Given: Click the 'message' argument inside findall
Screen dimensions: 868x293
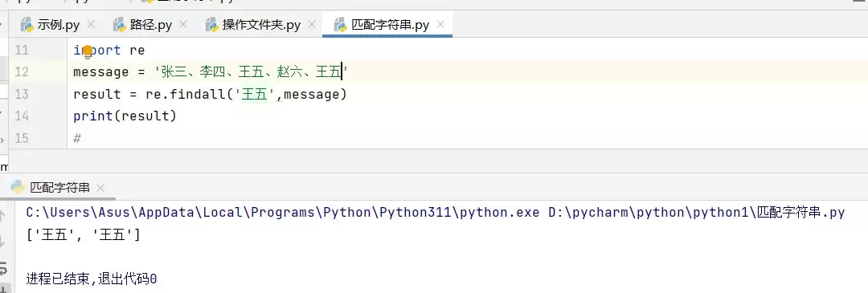Looking at the screenshot, I should [x=311, y=94].
